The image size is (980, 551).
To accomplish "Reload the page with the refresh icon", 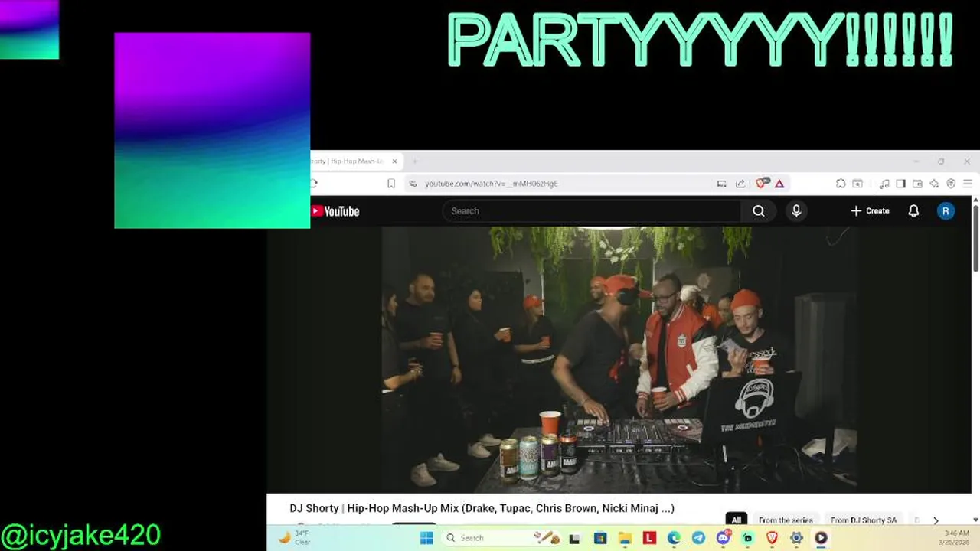I will (x=313, y=184).
